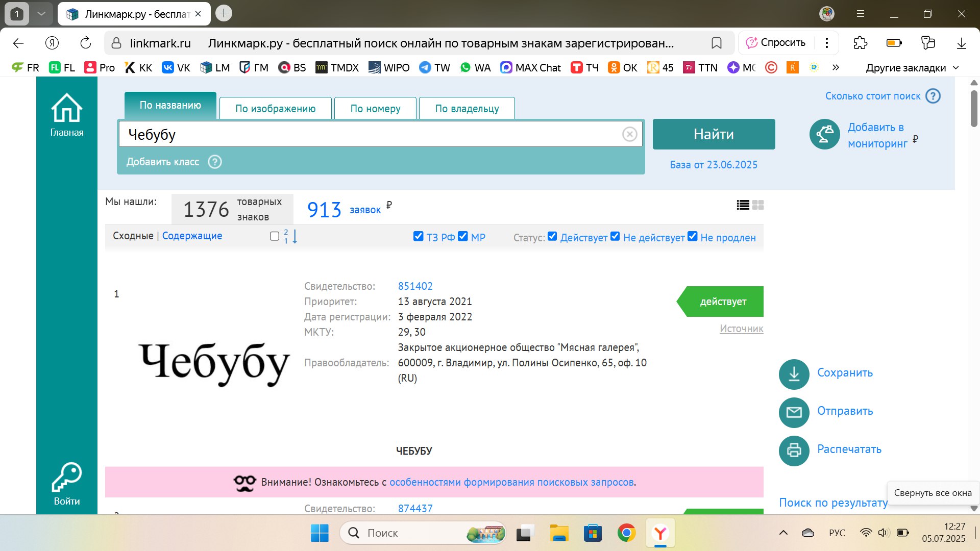This screenshot has height=551, width=980.
Task: Click the Спросить assistant button
Action: [x=776, y=43]
